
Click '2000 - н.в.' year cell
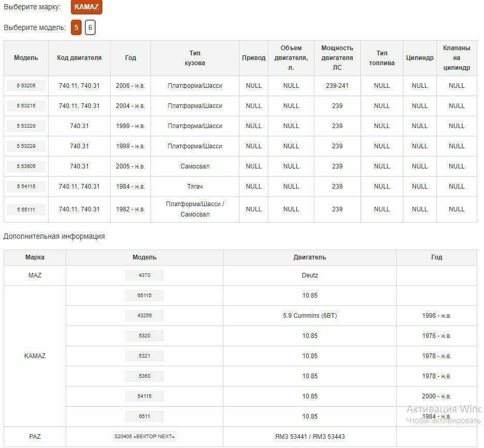(436, 396)
